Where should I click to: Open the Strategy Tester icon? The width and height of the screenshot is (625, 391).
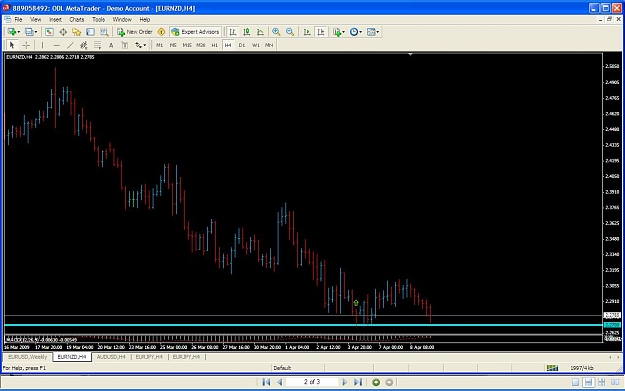point(104,32)
